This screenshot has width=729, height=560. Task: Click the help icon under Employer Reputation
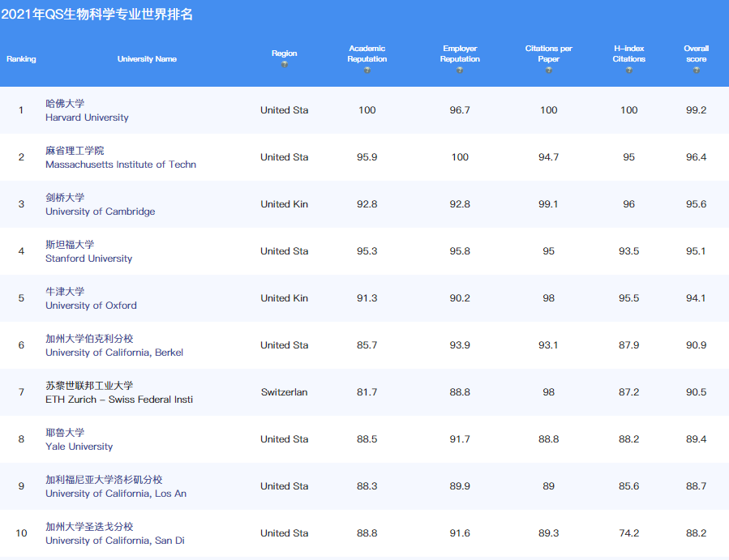point(460,71)
